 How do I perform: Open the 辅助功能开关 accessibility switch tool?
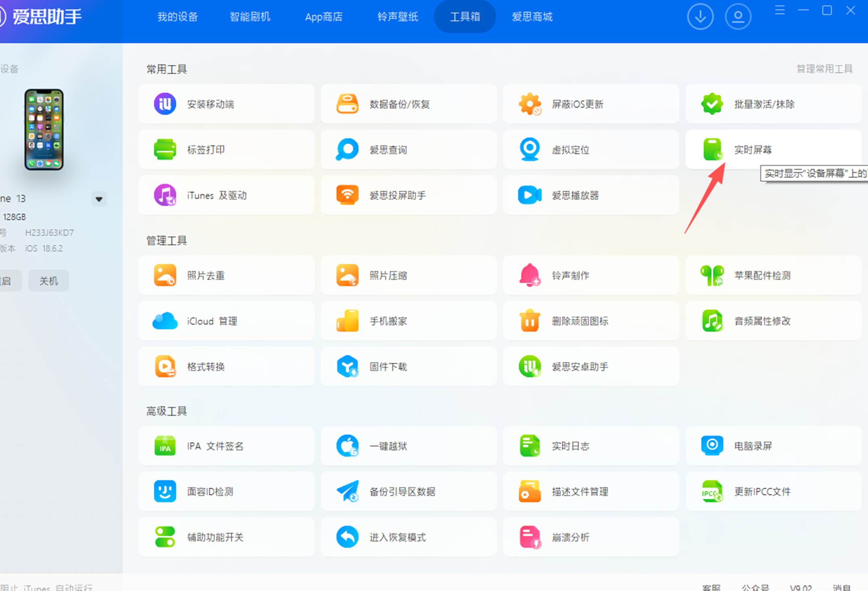(214, 537)
